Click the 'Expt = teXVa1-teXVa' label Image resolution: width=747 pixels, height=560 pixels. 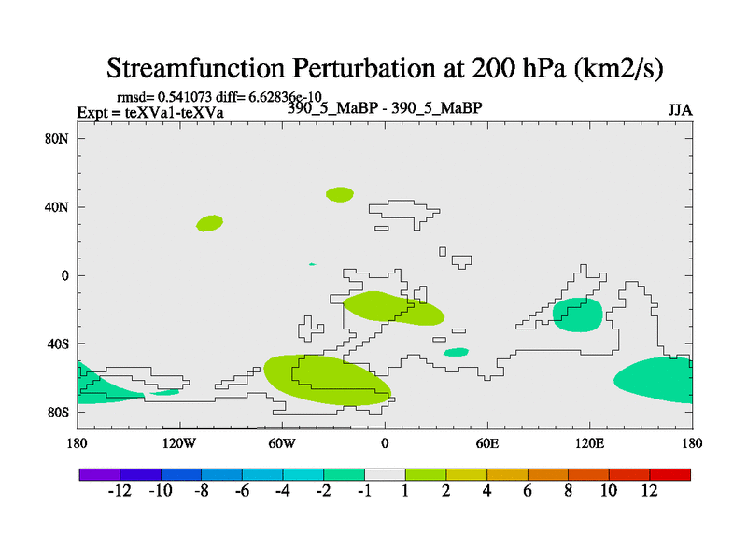coord(149,113)
